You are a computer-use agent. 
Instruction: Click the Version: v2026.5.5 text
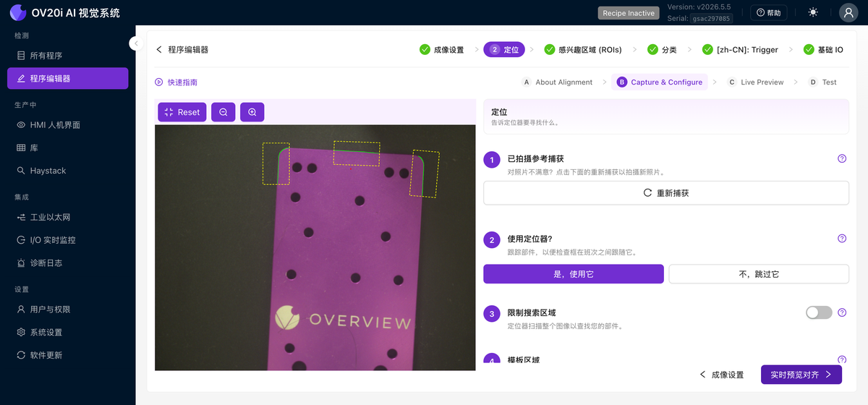pos(699,7)
